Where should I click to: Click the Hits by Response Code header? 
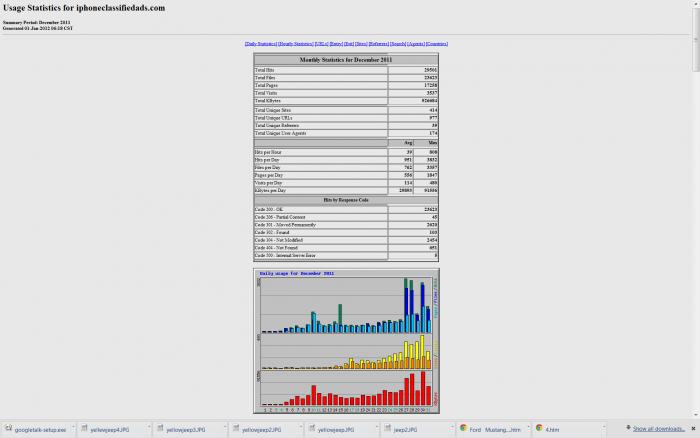[x=346, y=200]
